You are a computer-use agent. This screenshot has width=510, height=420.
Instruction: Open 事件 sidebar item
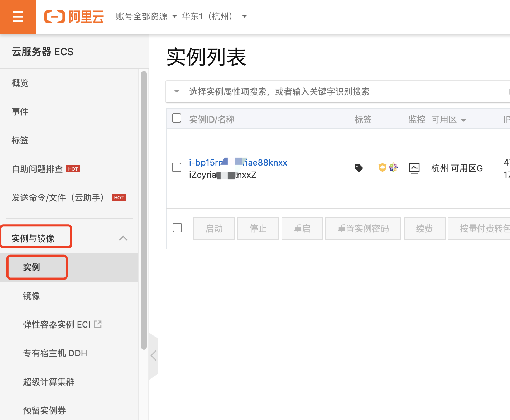20,112
